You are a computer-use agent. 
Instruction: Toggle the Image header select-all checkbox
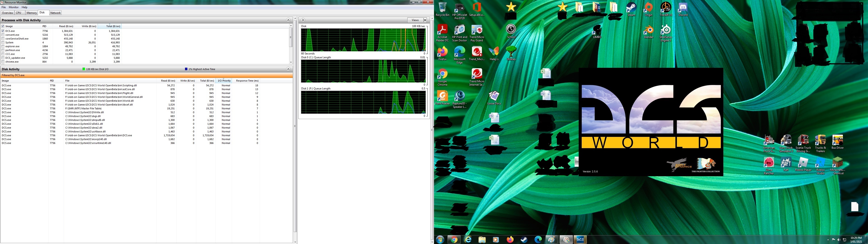click(x=3, y=26)
